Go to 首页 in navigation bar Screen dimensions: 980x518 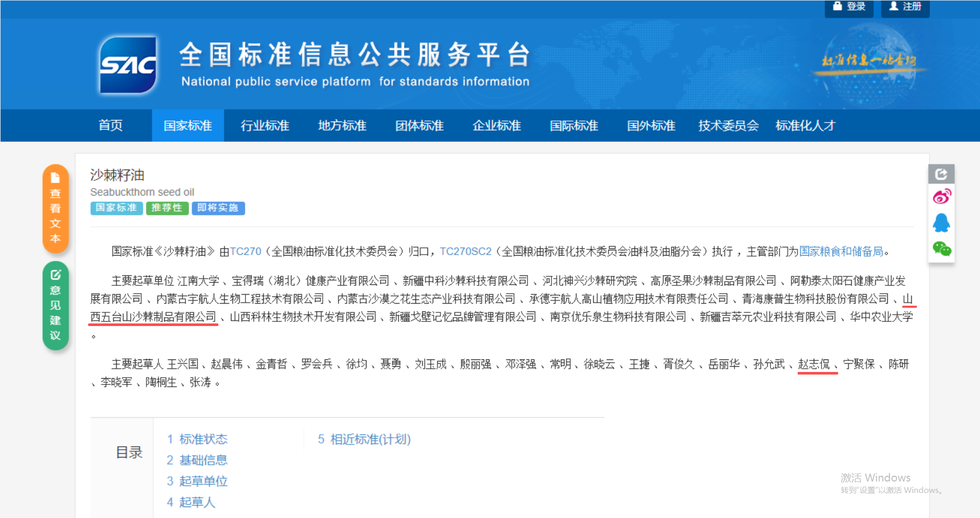(111, 126)
